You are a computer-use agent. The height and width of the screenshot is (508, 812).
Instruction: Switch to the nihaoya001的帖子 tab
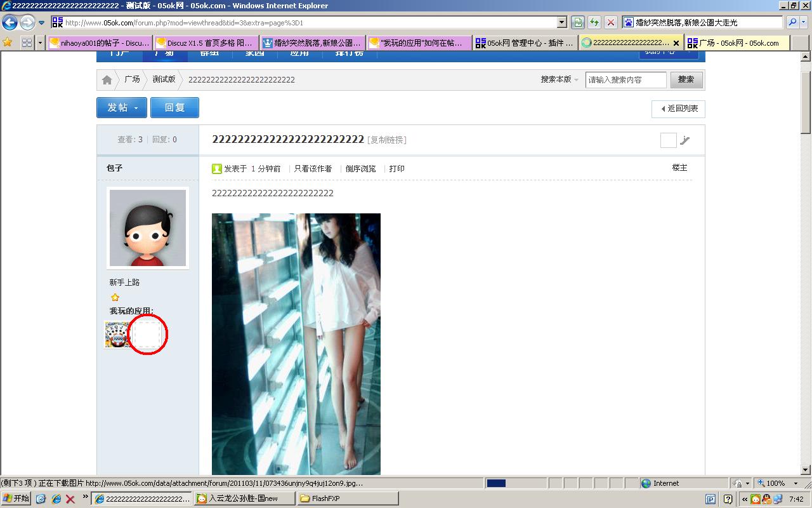coord(100,43)
